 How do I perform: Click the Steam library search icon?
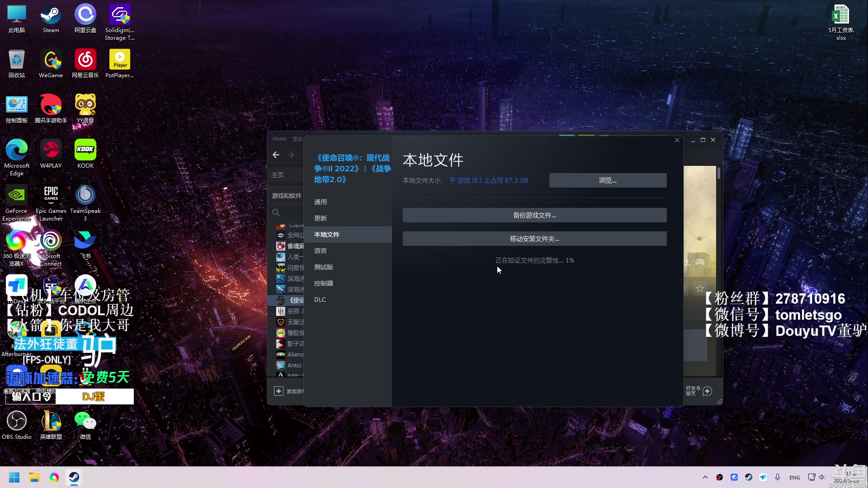[276, 212]
